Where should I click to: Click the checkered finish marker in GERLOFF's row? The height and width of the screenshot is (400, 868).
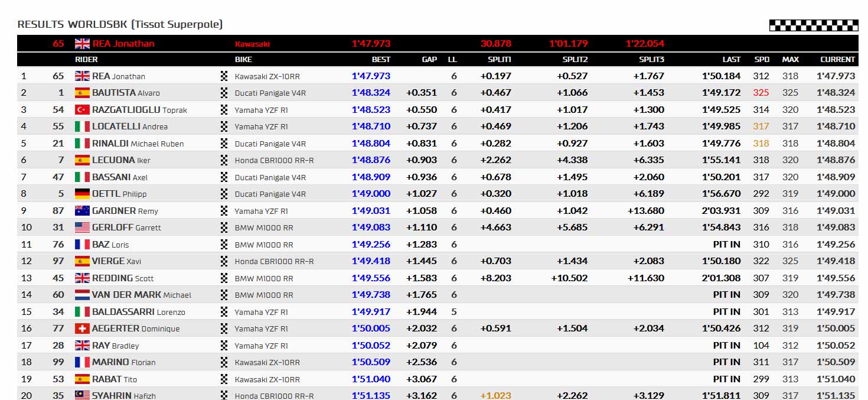point(224,227)
